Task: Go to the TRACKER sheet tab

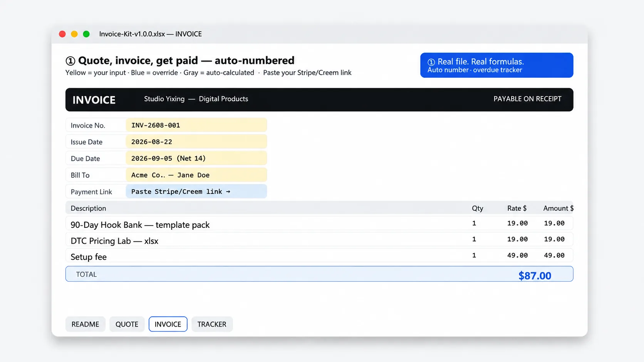Action: [212, 324]
